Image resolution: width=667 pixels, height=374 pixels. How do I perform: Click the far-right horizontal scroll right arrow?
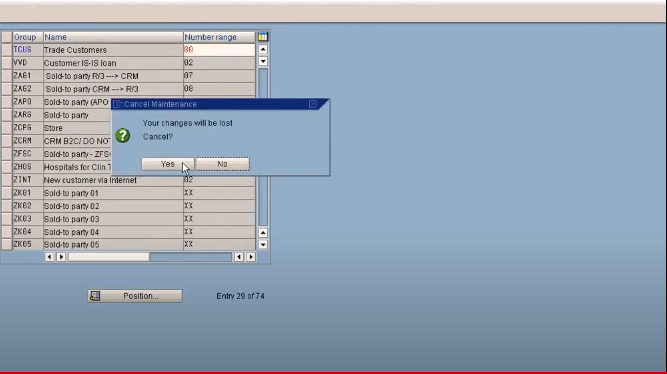(251, 257)
